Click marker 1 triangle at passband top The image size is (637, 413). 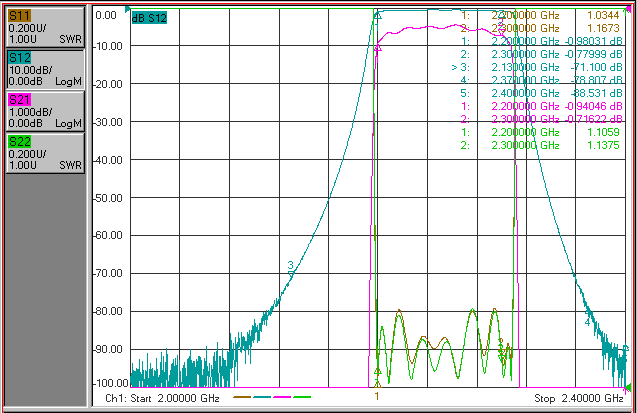click(378, 16)
